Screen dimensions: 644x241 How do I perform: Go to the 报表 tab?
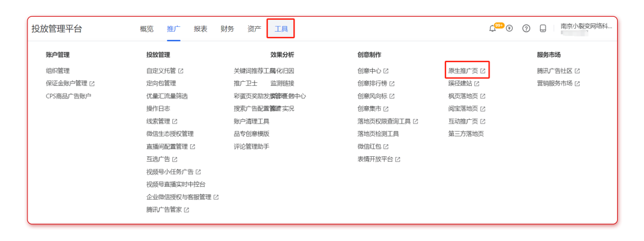tap(200, 29)
